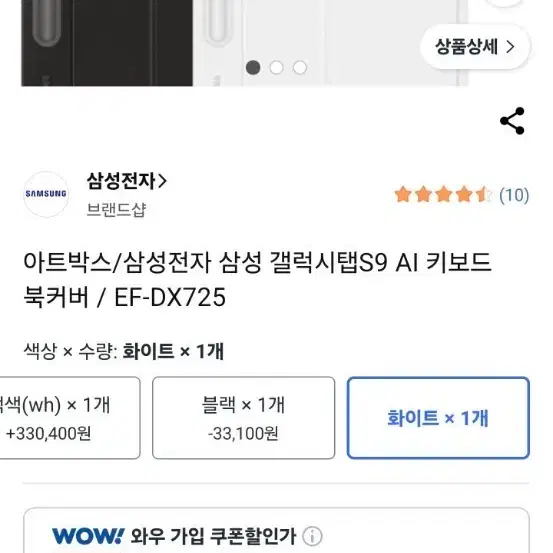Click the info icon beside 와우 가입 쿠폰할인가
The width and height of the screenshot is (553, 553).
coord(312,536)
